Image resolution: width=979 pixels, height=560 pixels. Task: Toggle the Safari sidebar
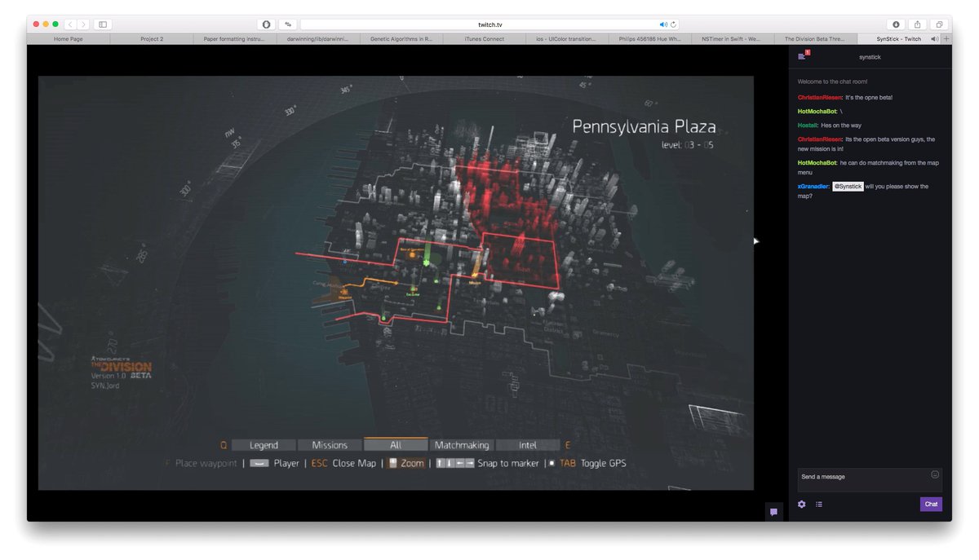tap(103, 24)
